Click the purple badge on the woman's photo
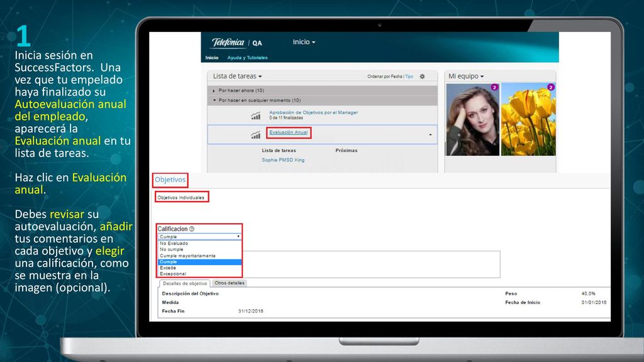Screen dimensions: 644x362 click(494, 87)
